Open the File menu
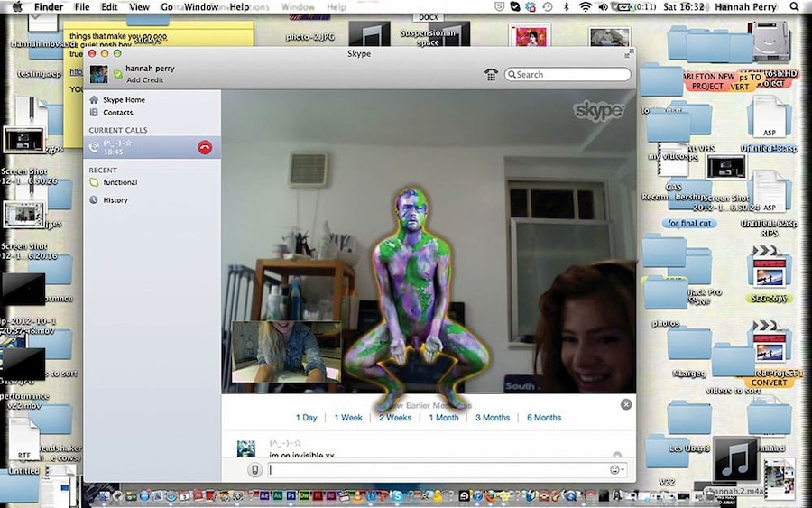Screen dimensions: 812x508 [x=82, y=7]
